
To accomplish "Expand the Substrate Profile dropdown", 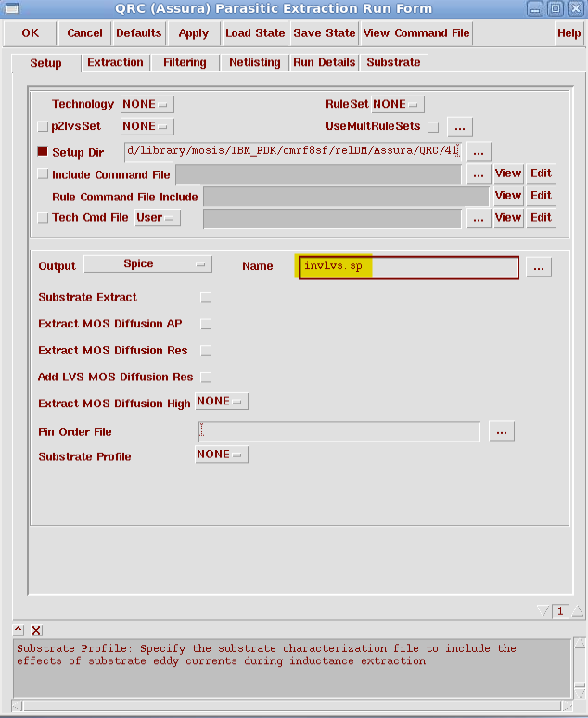I will pos(221,455).
